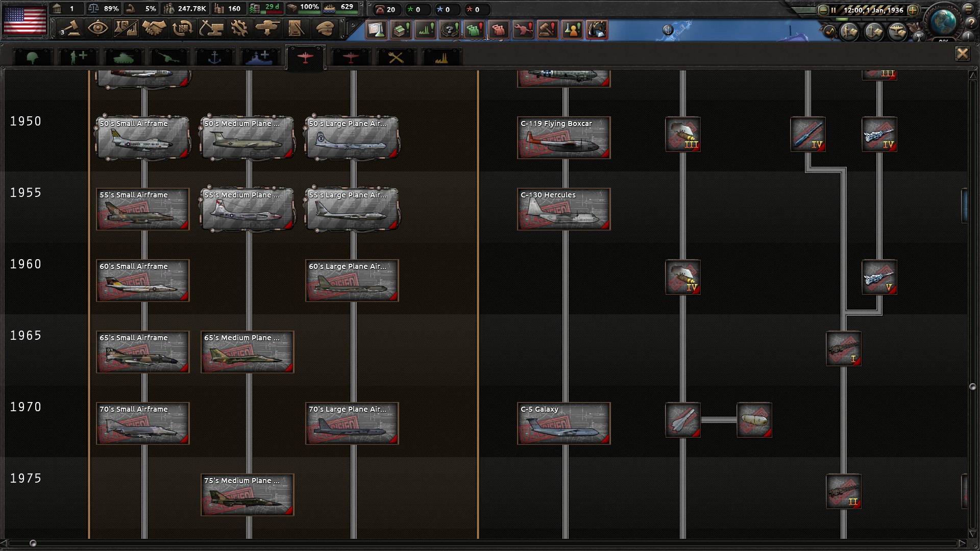Viewport: 980px width, 551px height.
Task: Switch to the Naval anchor research tab
Action: (x=214, y=58)
